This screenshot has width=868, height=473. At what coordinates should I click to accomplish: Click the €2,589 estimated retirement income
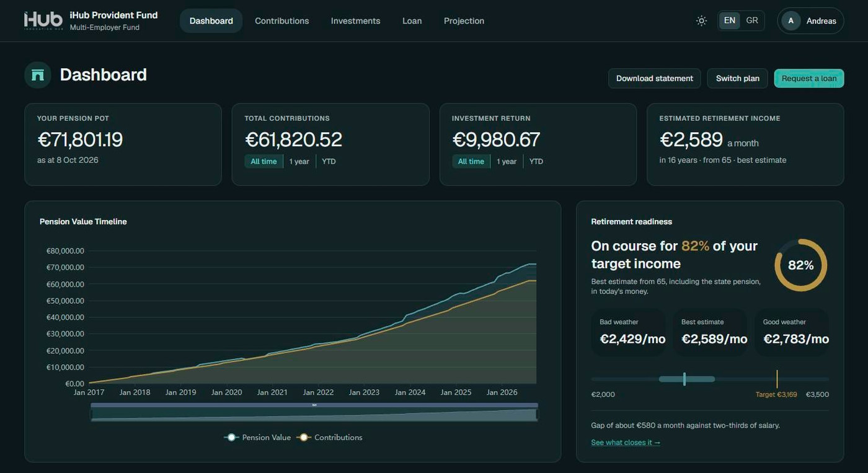click(x=691, y=139)
